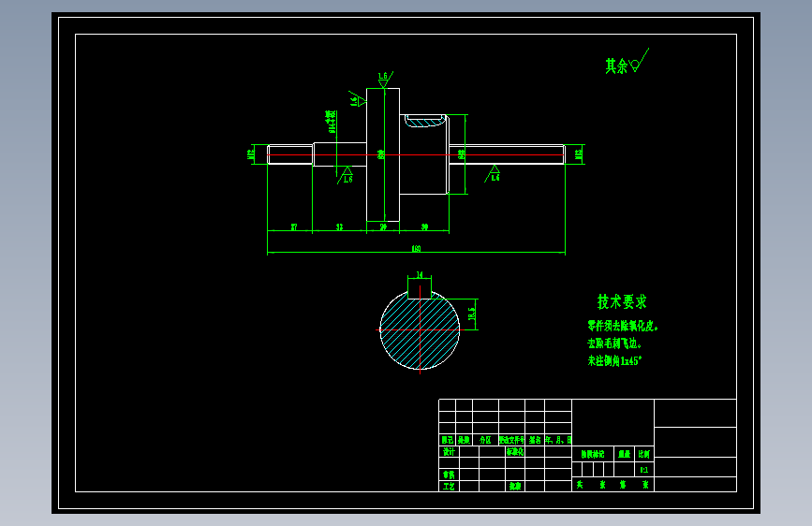Select the hatched keyway slot on the shaft

click(426, 121)
